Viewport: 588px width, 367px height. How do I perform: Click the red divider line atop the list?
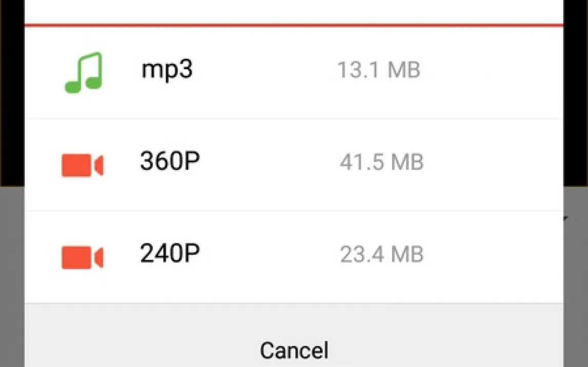pos(293,24)
